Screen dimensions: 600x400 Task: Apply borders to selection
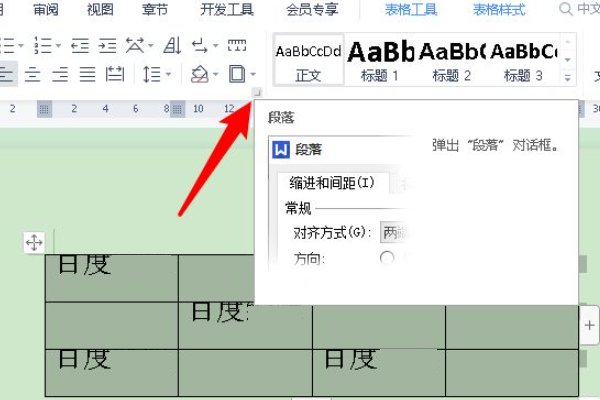(x=237, y=74)
